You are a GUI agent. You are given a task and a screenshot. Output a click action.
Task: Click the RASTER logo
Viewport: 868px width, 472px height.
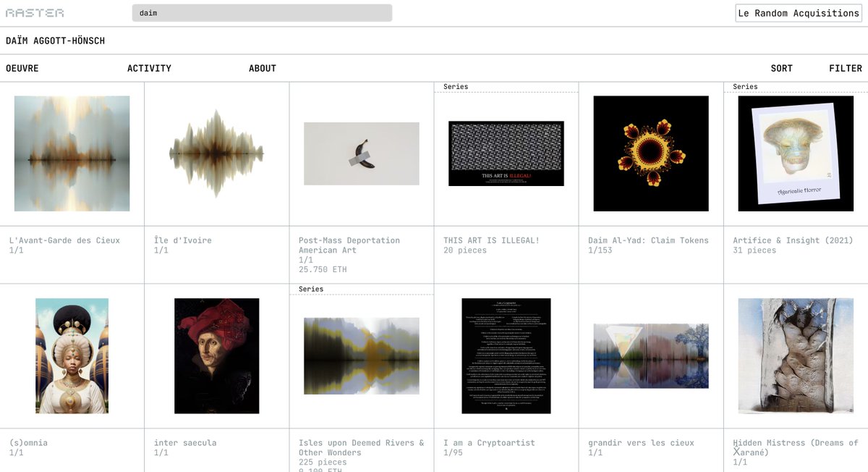tap(35, 13)
